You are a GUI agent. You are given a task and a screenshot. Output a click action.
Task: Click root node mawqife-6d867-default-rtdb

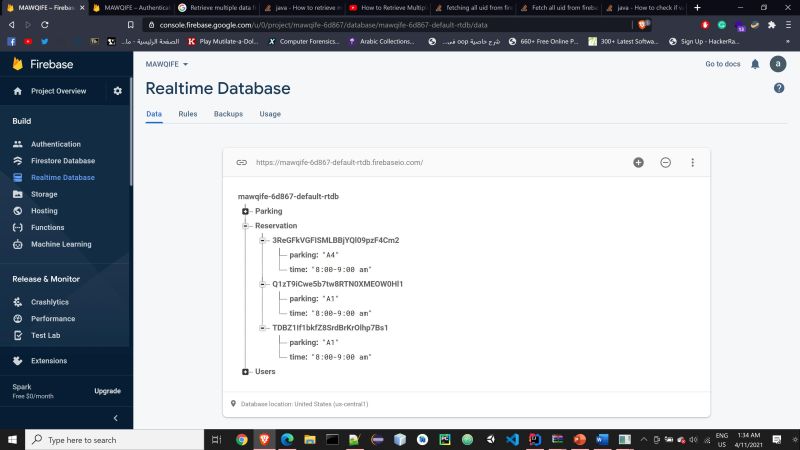point(288,196)
